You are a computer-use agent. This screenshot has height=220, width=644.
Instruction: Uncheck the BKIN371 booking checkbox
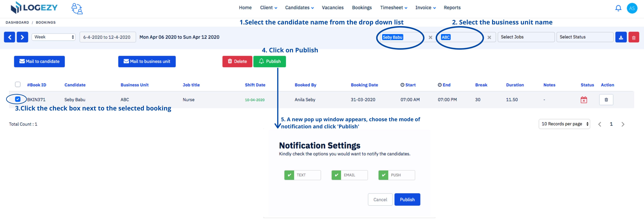(17, 99)
